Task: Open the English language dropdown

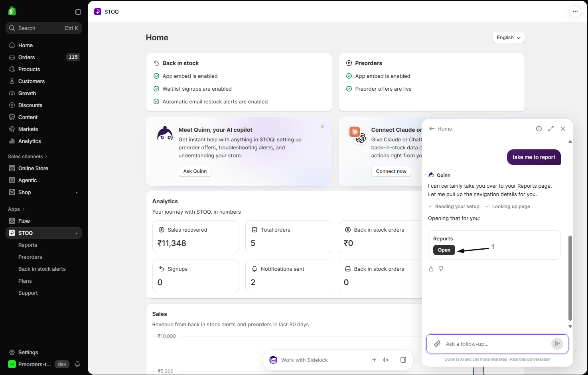Action: 509,38
